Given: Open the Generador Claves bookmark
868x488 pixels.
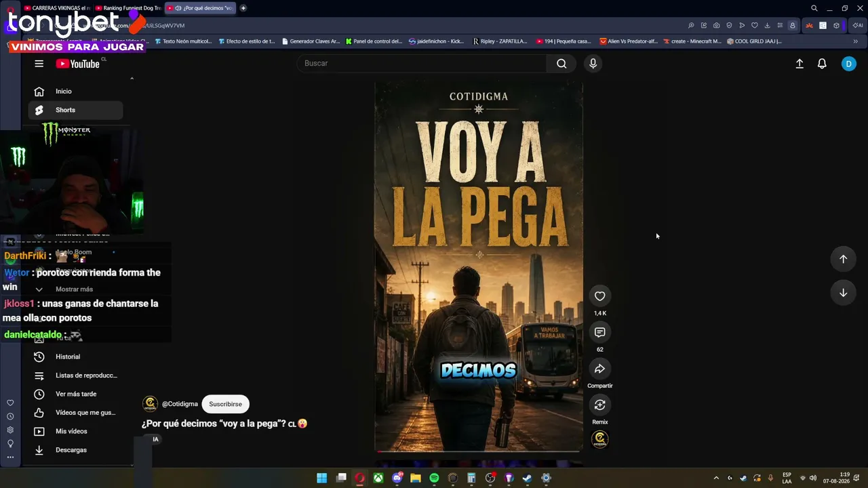Looking at the screenshot, I should click(311, 41).
